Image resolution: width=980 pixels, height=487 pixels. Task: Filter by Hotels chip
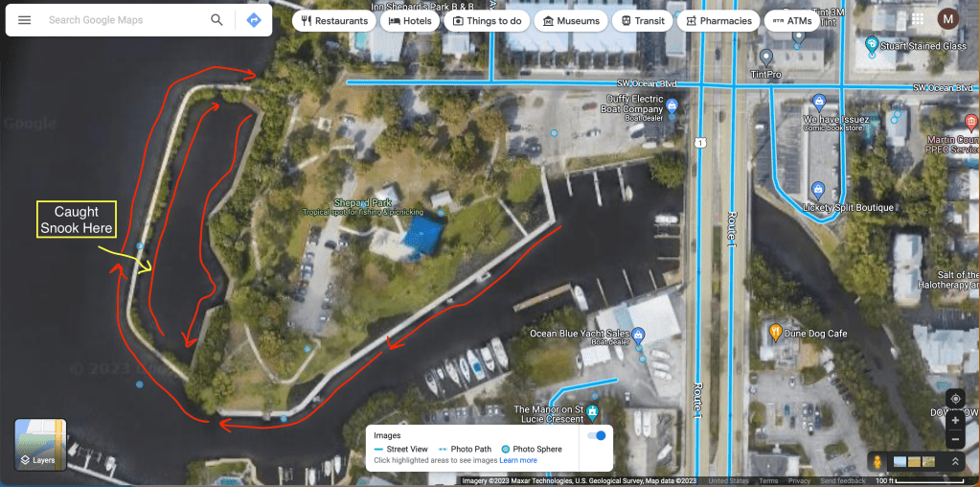(410, 21)
